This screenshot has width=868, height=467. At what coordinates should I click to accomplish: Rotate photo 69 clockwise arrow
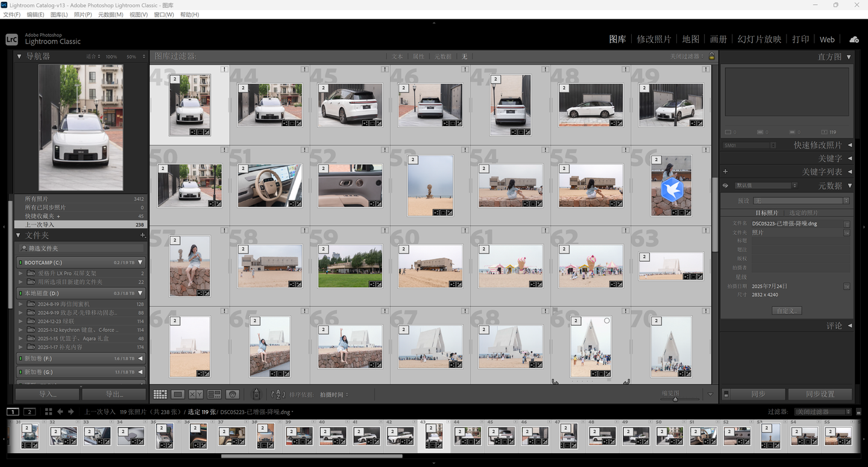pyautogui.click(x=627, y=381)
